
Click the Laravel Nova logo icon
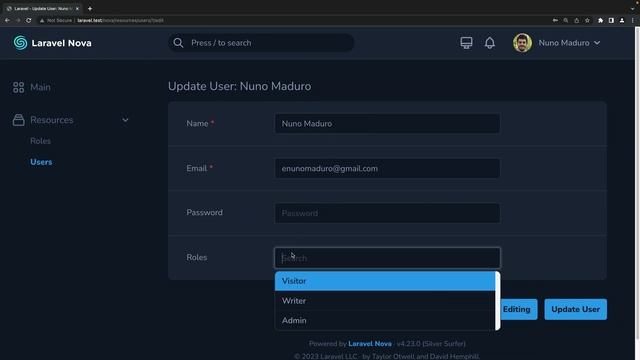(20, 43)
